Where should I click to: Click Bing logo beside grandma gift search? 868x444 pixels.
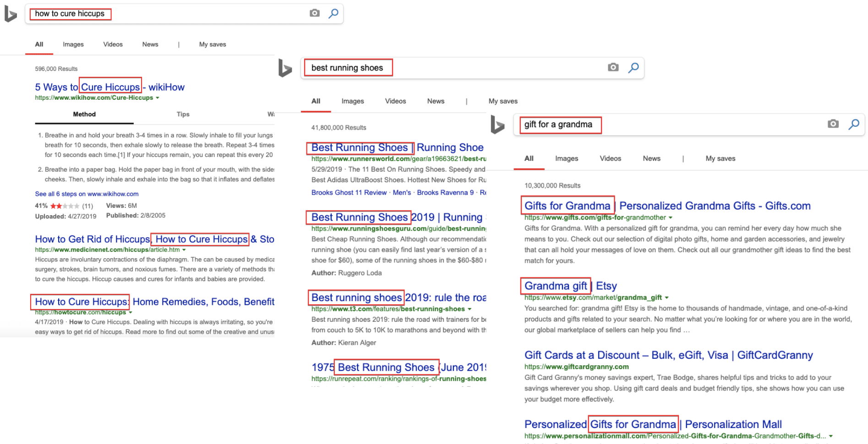click(x=497, y=125)
